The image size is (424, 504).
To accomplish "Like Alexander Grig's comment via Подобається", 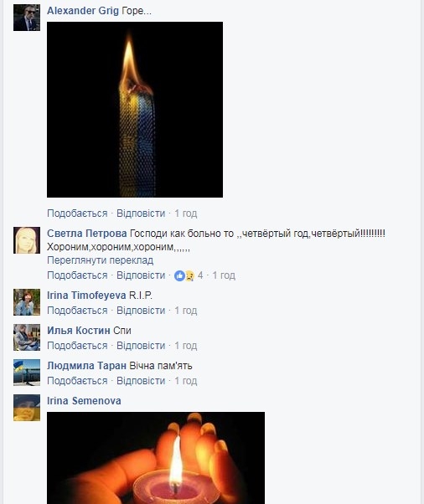I will (x=77, y=213).
